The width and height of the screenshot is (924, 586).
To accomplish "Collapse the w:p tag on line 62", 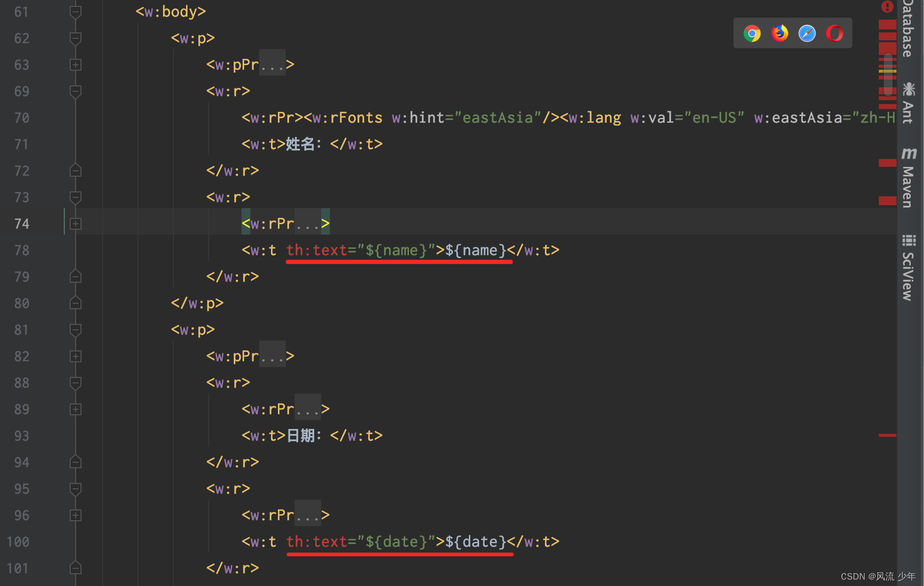I will coord(76,38).
